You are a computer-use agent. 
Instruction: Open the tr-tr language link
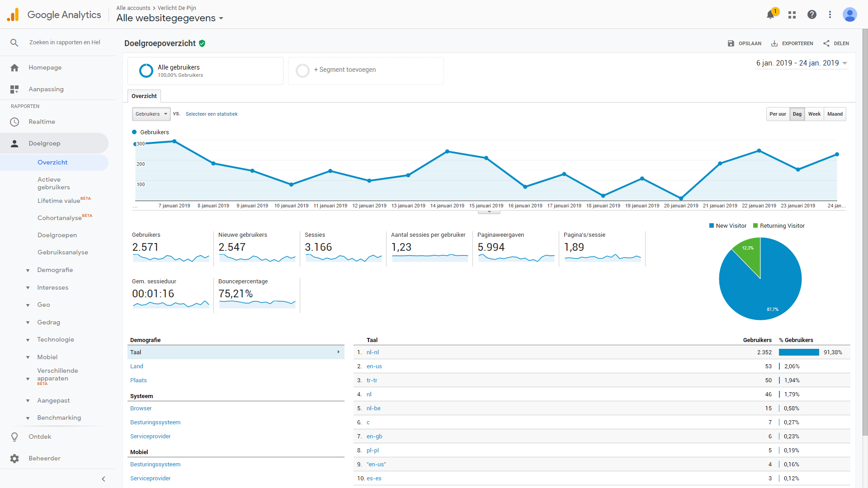pos(372,380)
